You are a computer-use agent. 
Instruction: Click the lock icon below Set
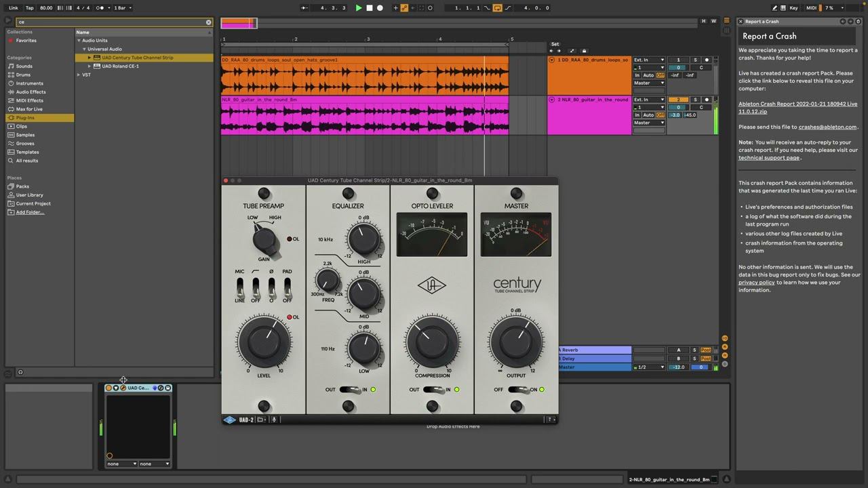tap(584, 51)
